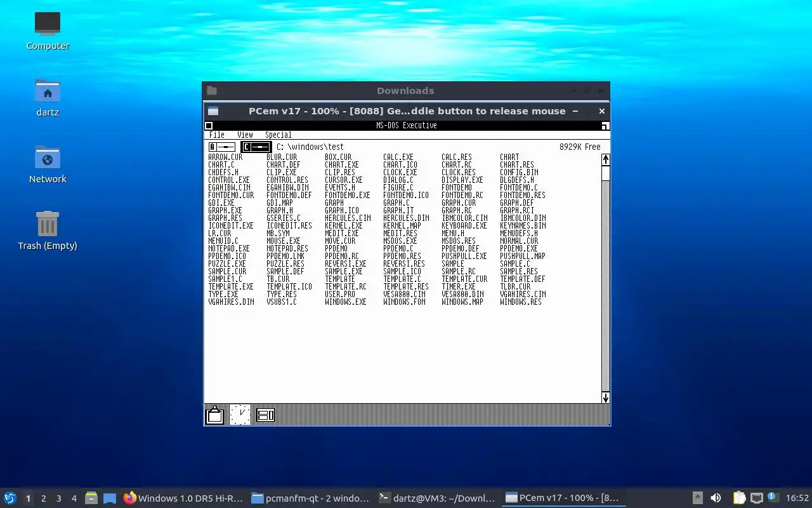The width and height of the screenshot is (812, 508).
Task: Open the Computer desktop icon
Action: [48, 30]
